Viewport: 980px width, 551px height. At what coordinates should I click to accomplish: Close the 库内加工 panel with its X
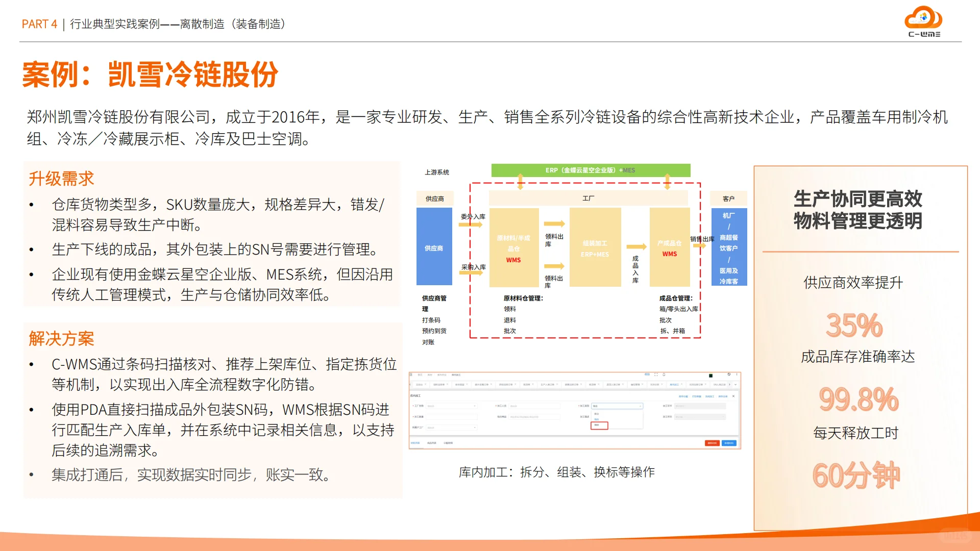733,396
